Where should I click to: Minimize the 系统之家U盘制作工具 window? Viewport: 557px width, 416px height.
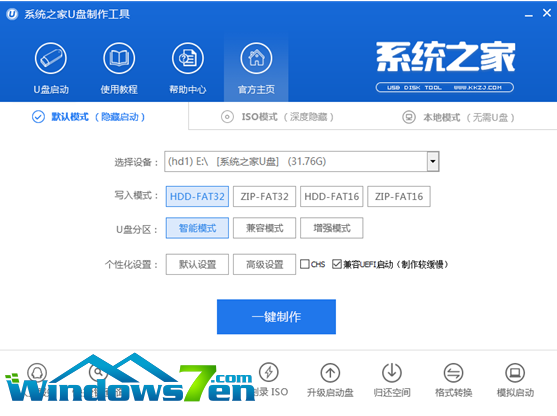(529, 15)
